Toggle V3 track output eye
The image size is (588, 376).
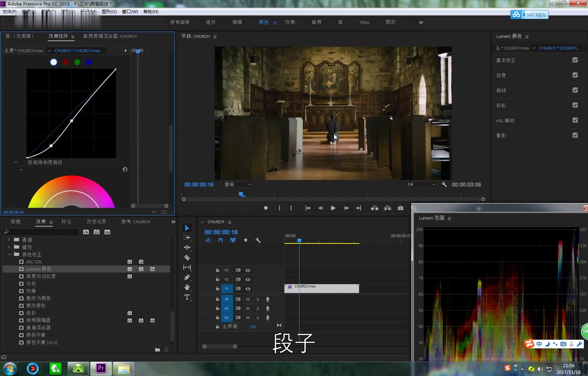coord(248,270)
